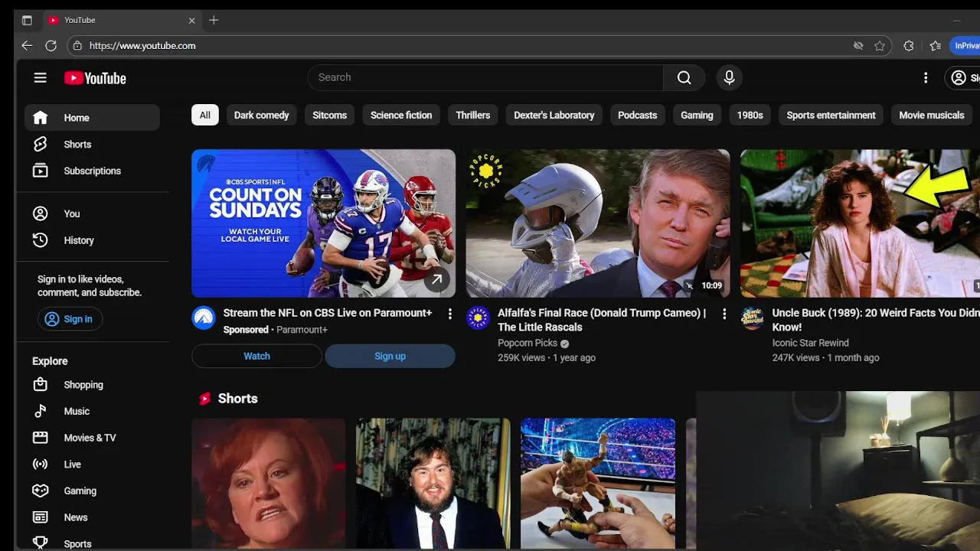
Task: Add page to favorites with star icon
Action: coord(880,46)
